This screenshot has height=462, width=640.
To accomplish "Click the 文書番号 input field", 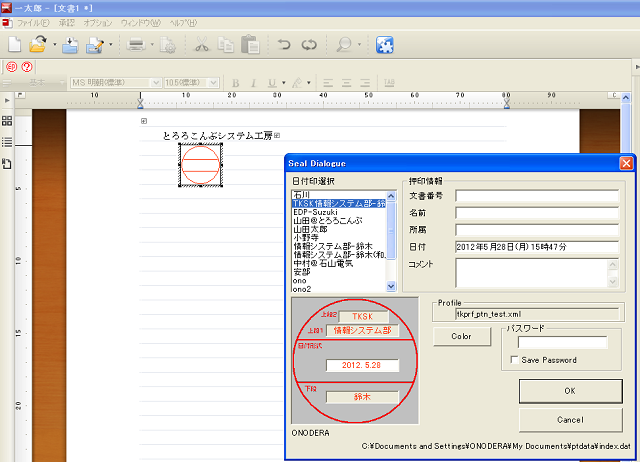I will [x=537, y=196].
